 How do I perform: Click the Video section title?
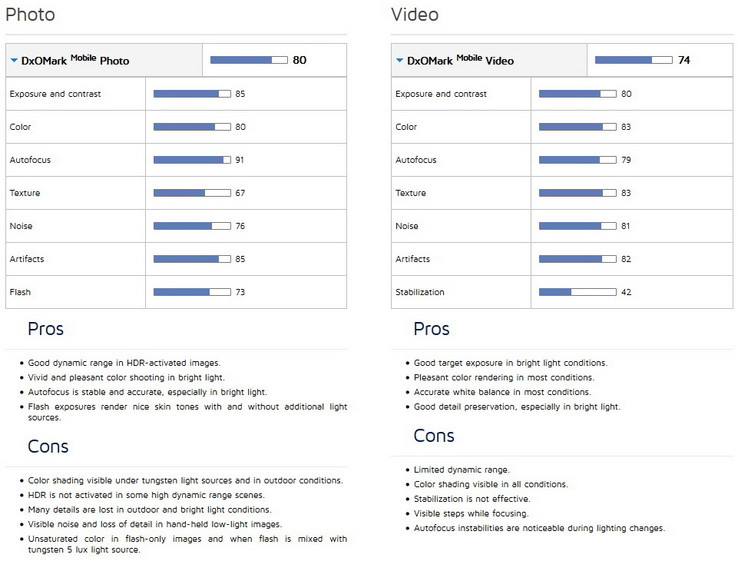pyautogui.click(x=415, y=15)
